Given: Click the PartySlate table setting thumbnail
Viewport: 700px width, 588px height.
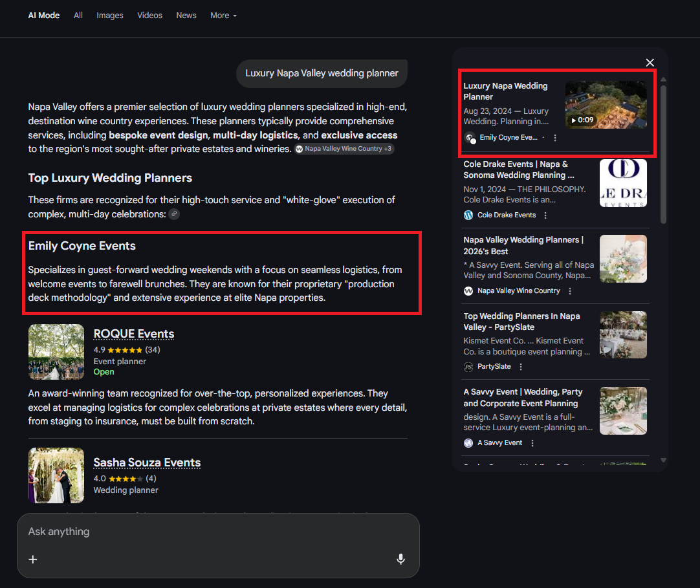Looking at the screenshot, I should [x=623, y=335].
